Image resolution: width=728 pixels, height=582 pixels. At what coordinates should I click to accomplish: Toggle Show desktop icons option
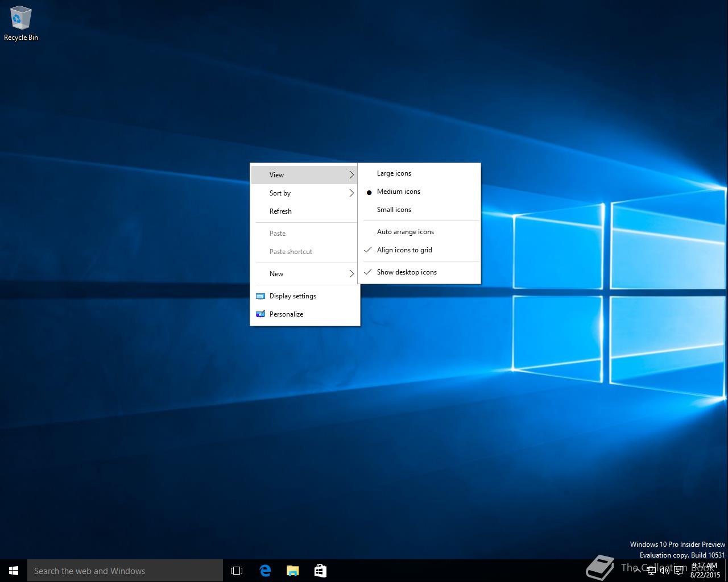click(406, 272)
